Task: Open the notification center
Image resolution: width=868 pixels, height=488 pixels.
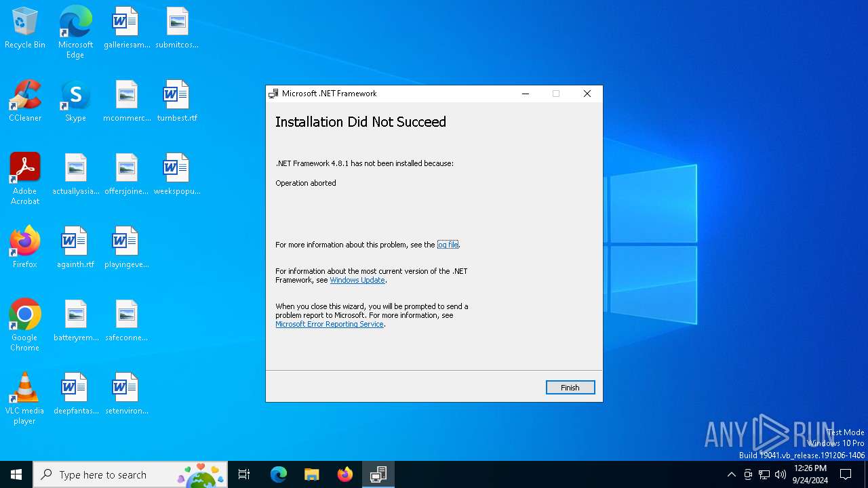Action: coord(846,474)
